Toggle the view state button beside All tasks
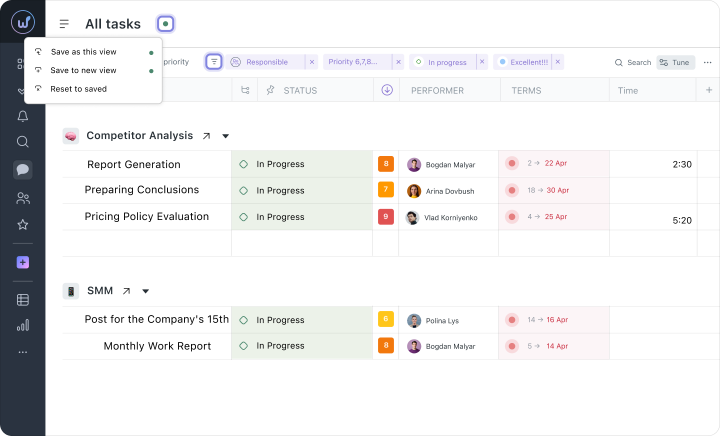720x436 pixels. point(166,24)
